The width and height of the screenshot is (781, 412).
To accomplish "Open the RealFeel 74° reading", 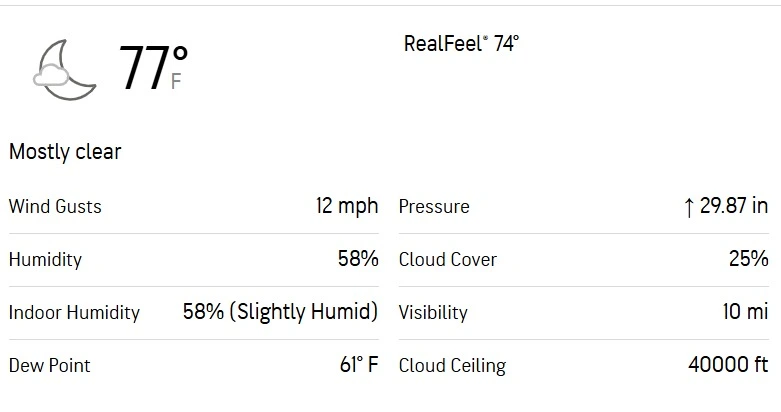I will point(461,44).
